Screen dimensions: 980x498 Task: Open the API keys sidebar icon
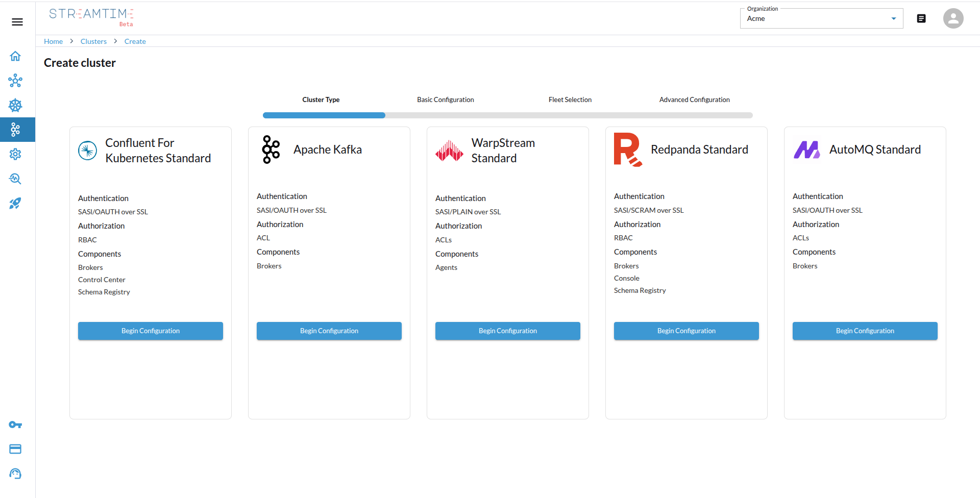15,425
